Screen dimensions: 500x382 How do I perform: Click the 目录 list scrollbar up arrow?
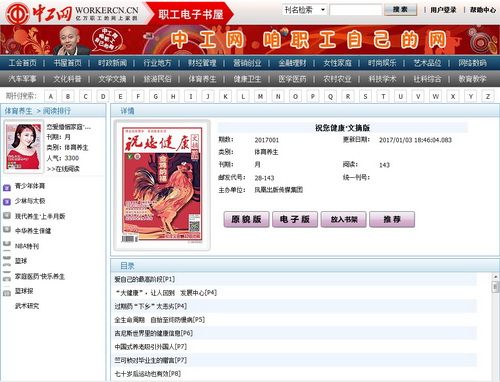[x=496, y=276]
